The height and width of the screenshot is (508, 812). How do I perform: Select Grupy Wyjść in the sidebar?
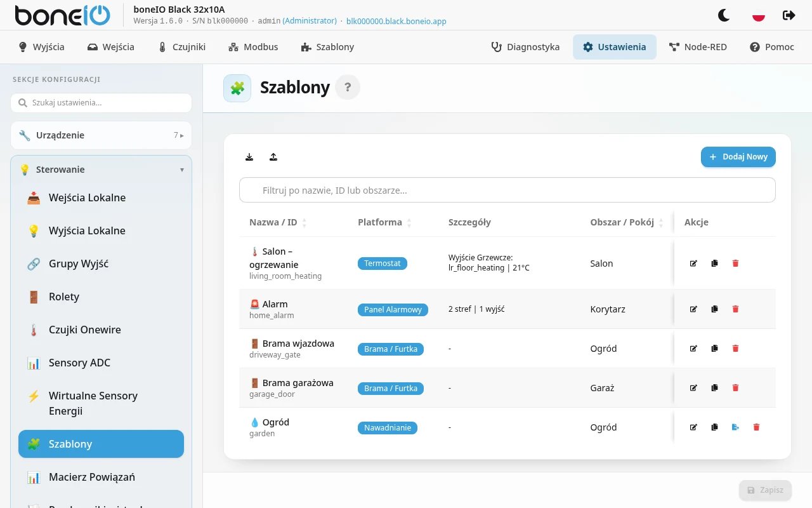tap(101, 264)
